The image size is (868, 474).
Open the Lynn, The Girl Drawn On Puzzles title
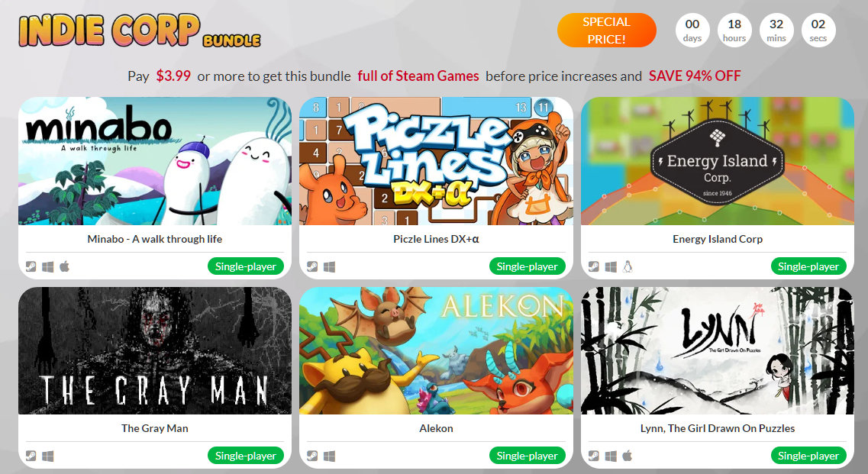(718, 429)
